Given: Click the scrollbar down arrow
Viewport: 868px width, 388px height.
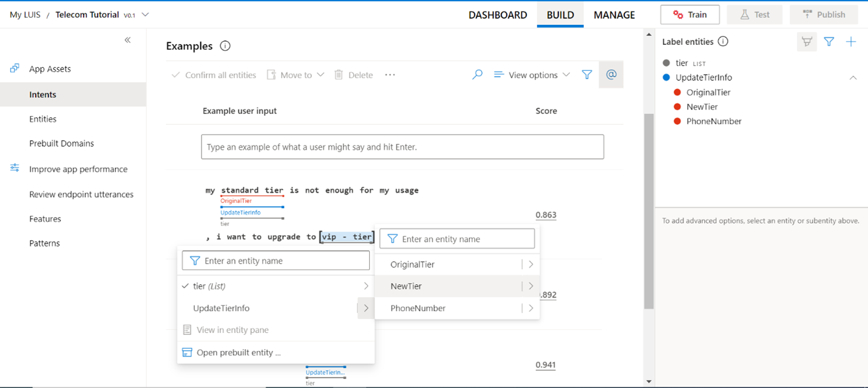Looking at the screenshot, I should (648, 381).
